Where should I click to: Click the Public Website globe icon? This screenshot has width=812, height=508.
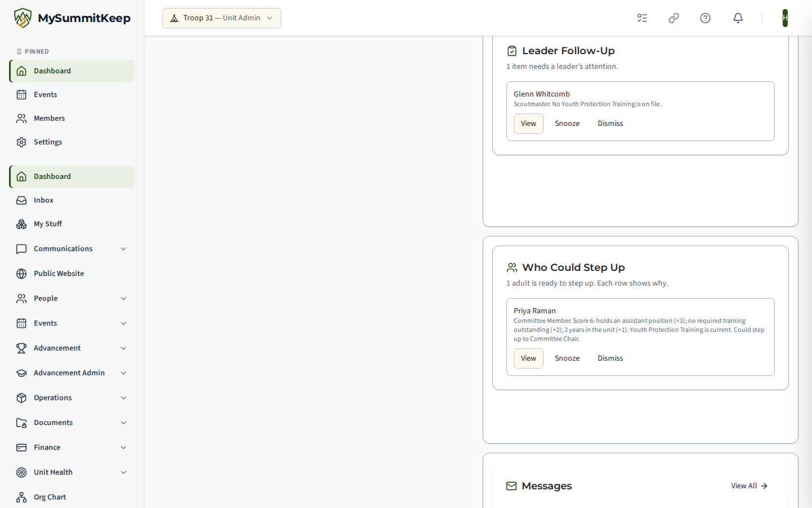(x=21, y=274)
